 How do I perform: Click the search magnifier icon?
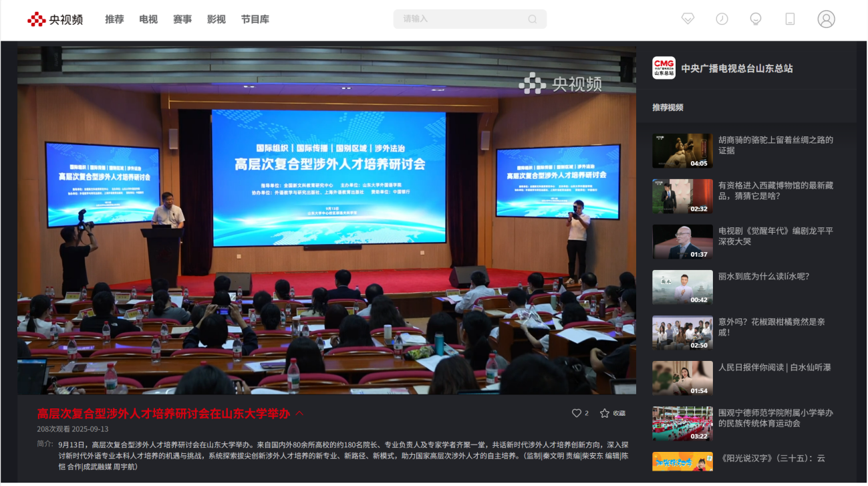point(532,19)
